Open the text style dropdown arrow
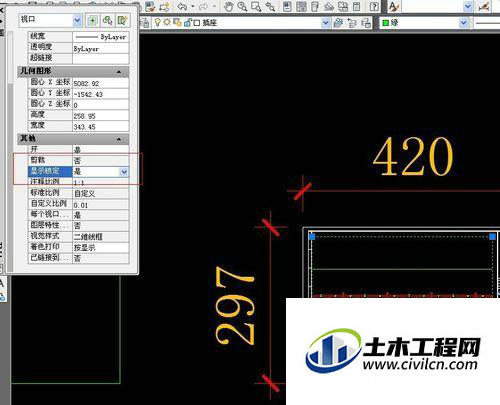This screenshot has height=405, width=500. point(468,7)
